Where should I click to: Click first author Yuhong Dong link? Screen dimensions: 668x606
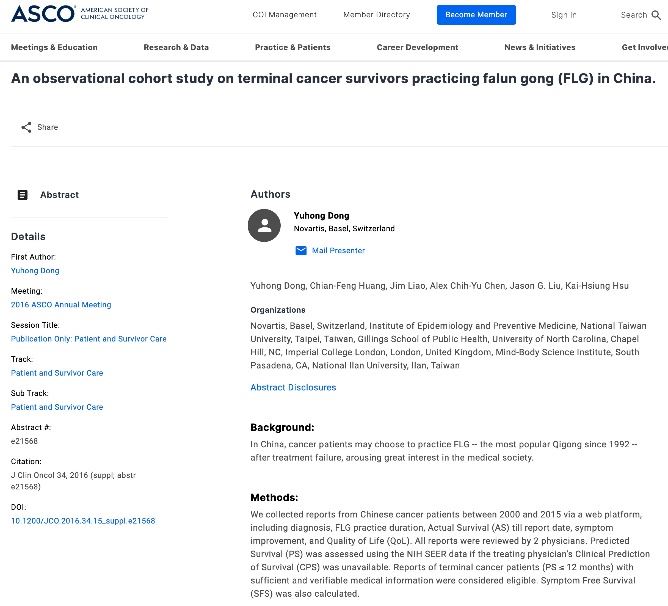(35, 271)
